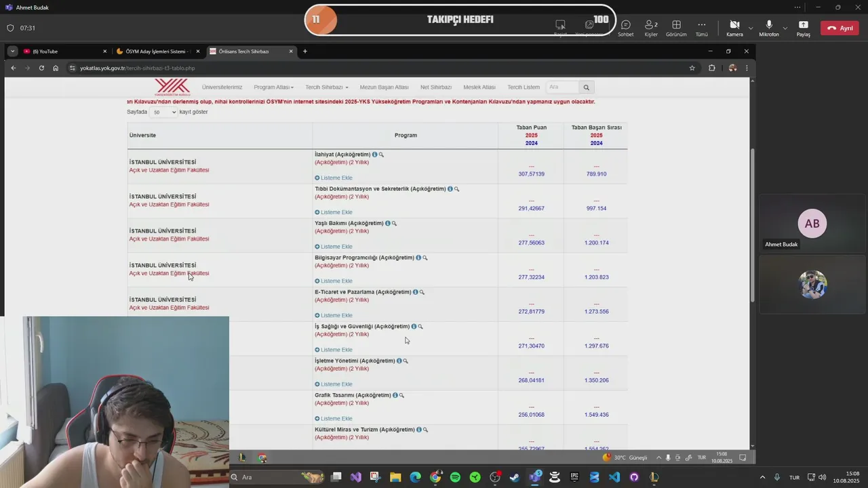Image resolution: width=868 pixels, height=488 pixels.
Task: Open Steam from the Windows taskbar
Action: (x=515, y=477)
